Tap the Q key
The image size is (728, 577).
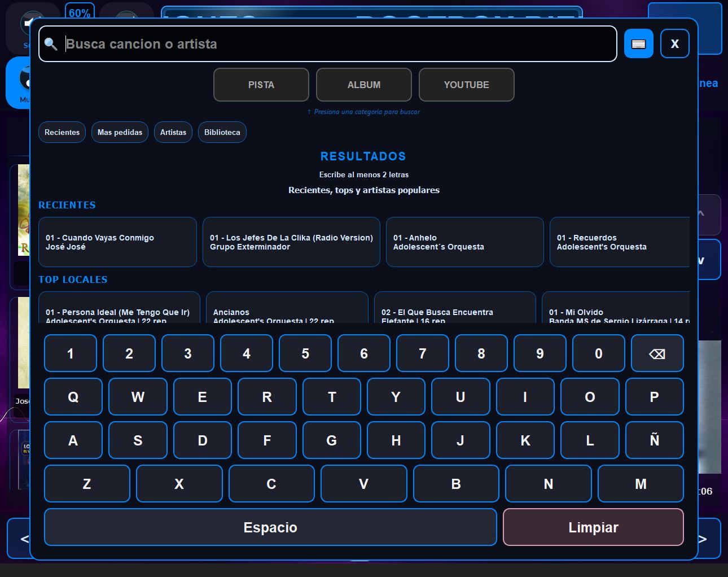[x=73, y=397]
